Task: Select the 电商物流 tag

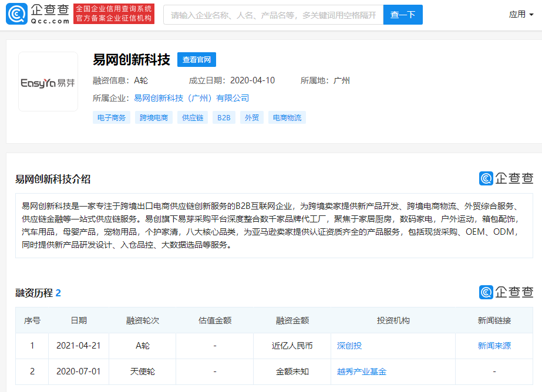Action: tap(287, 118)
